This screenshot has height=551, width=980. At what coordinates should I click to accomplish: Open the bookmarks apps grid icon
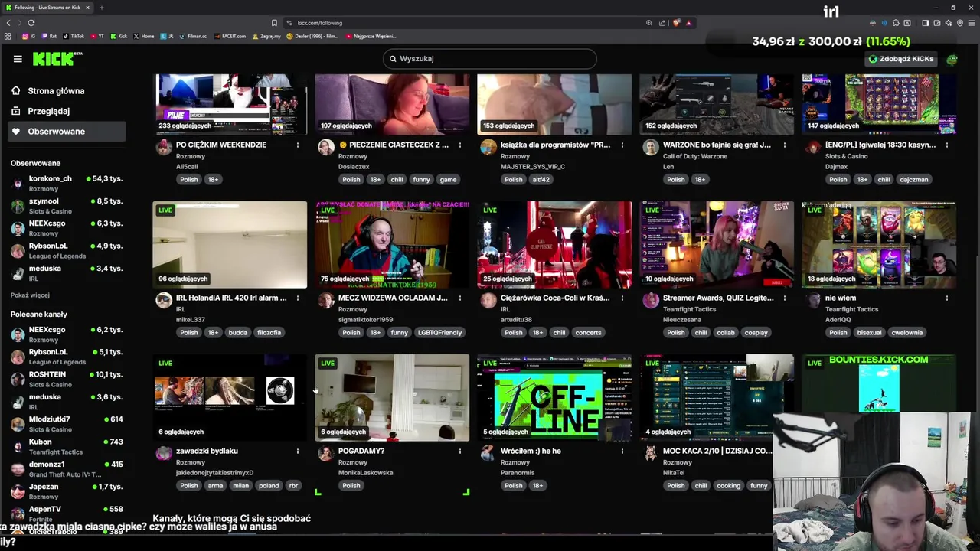tap(8, 36)
